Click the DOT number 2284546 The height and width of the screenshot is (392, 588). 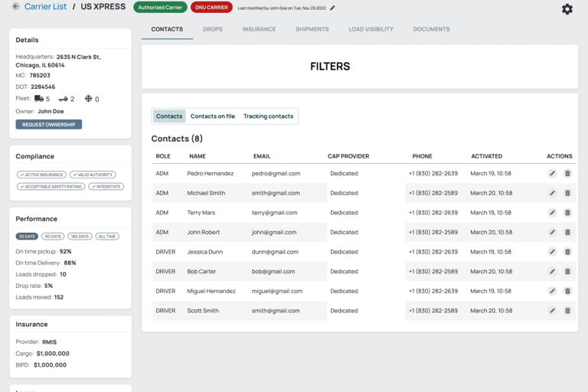click(43, 87)
